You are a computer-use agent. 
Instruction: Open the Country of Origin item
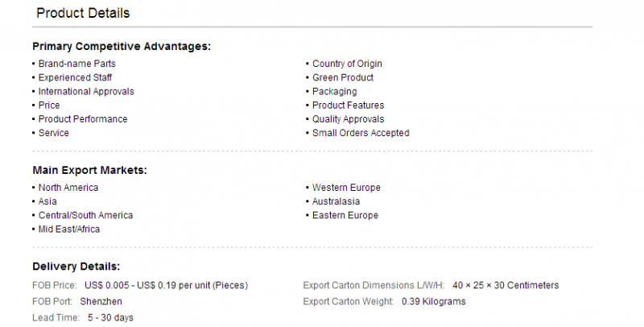coord(347,64)
